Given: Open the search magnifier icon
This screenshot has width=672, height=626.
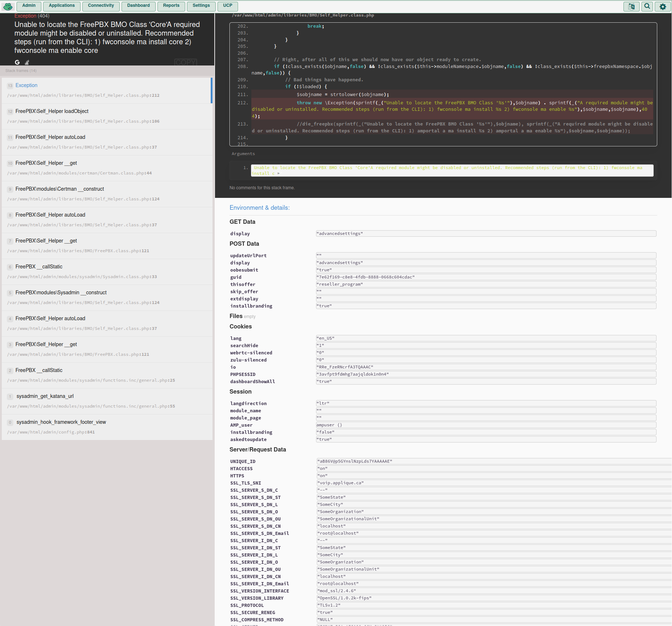Looking at the screenshot, I should point(647,6).
